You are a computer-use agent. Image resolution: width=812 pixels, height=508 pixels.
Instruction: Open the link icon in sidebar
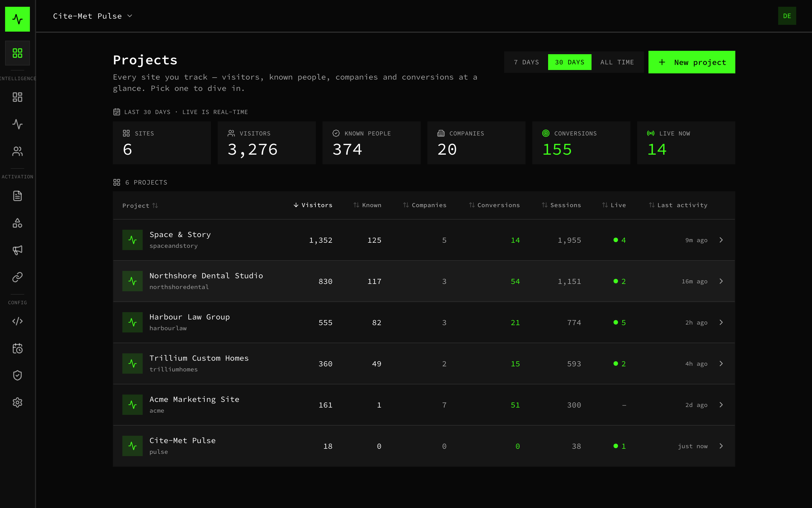17,277
